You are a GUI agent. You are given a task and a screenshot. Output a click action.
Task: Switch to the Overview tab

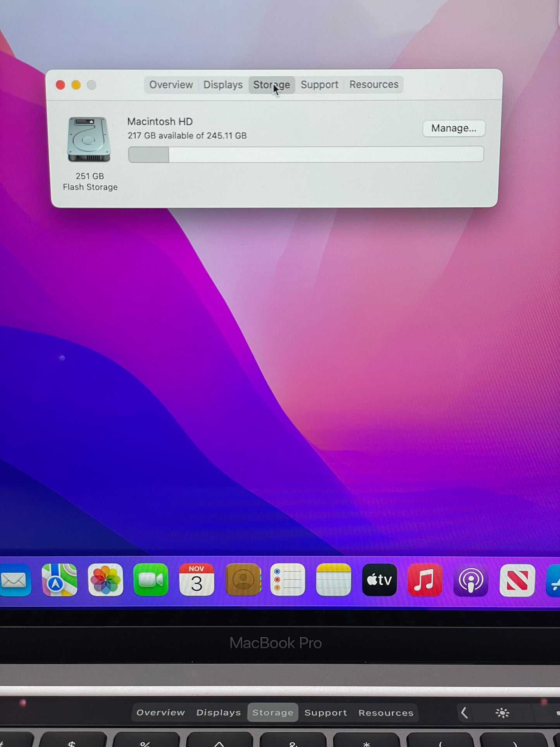171,85
